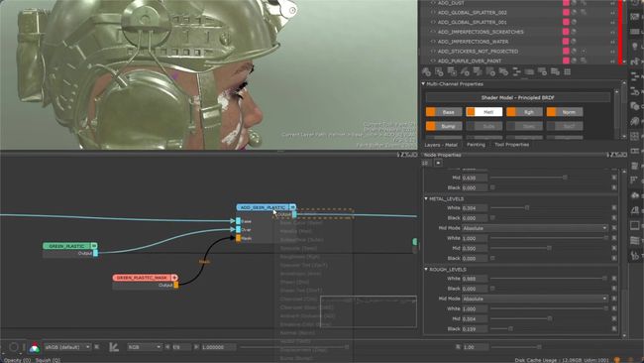Collapse the METAL_LEVELS section
644x363 pixels.
[x=426, y=198]
